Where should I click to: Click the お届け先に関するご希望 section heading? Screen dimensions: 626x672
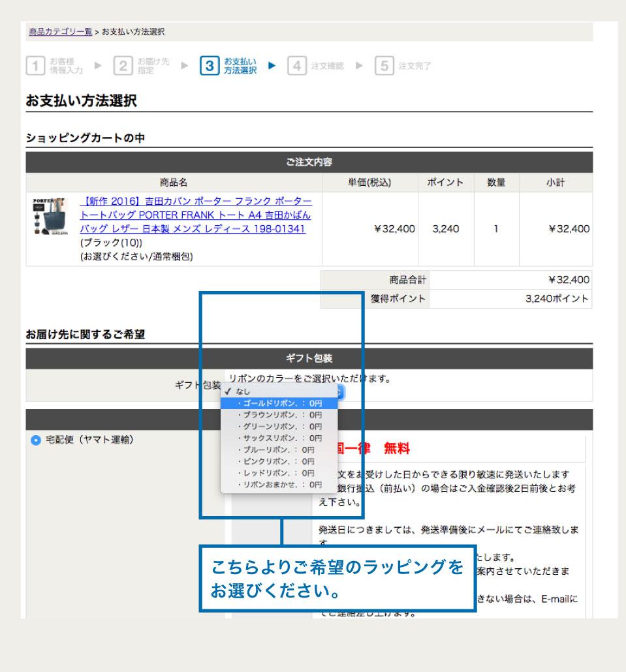point(86,334)
